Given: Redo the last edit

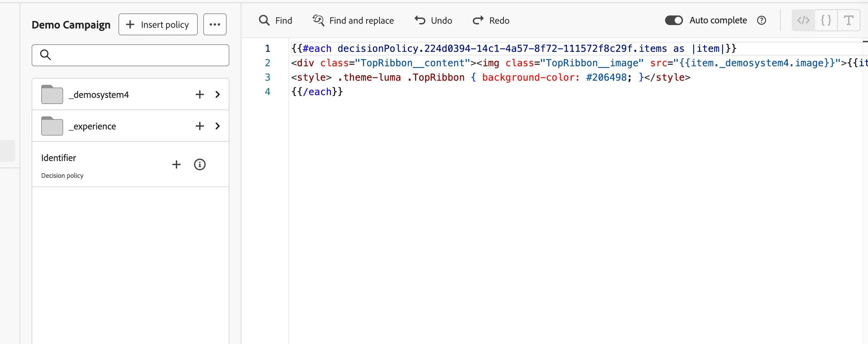Looking at the screenshot, I should click(x=491, y=21).
